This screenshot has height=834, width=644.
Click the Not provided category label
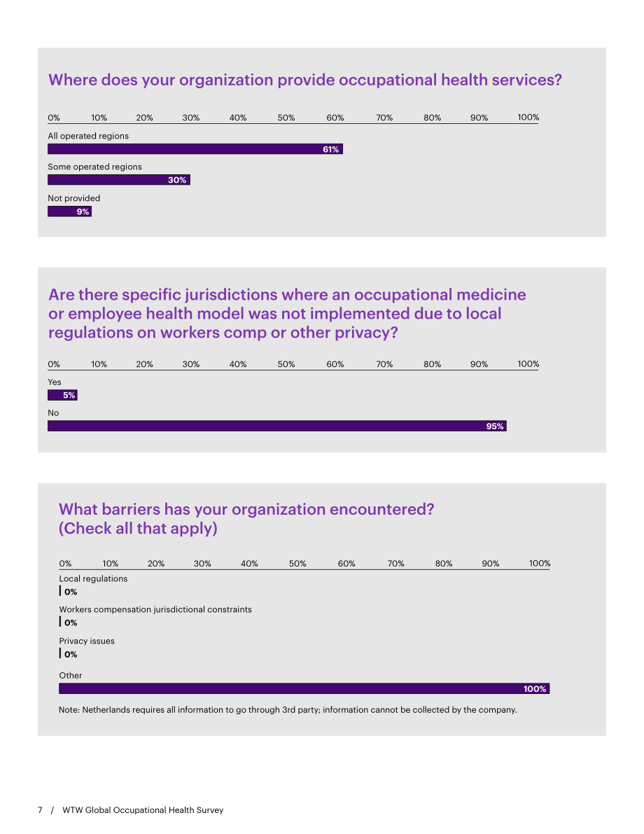tap(74, 198)
